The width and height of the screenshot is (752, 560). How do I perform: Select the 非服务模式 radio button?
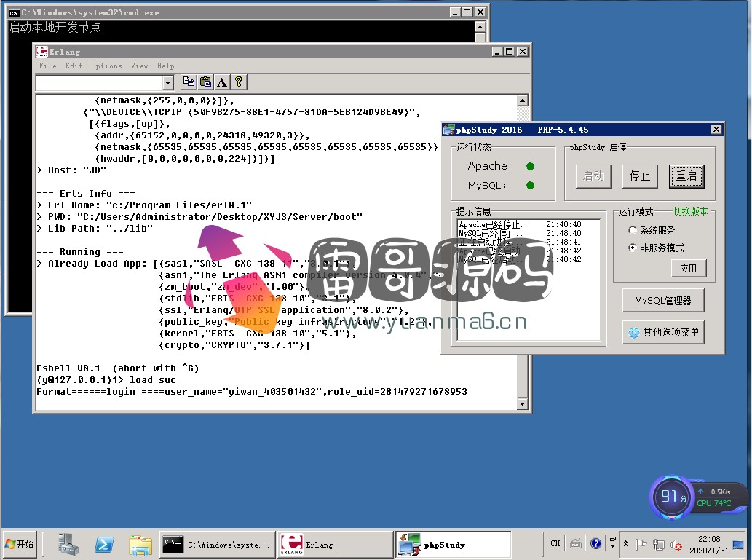click(633, 248)
